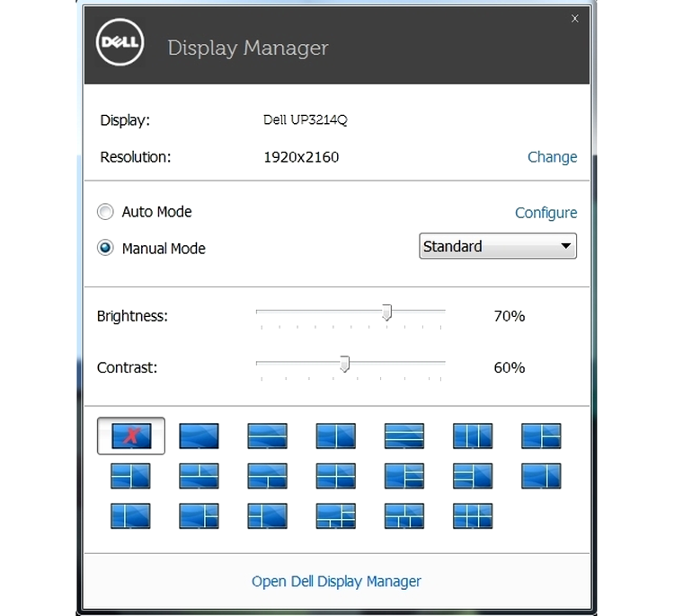674x616 pixels.
Task: Pick layout with three left stacked panes and right pane
Action: click(473, 476)
